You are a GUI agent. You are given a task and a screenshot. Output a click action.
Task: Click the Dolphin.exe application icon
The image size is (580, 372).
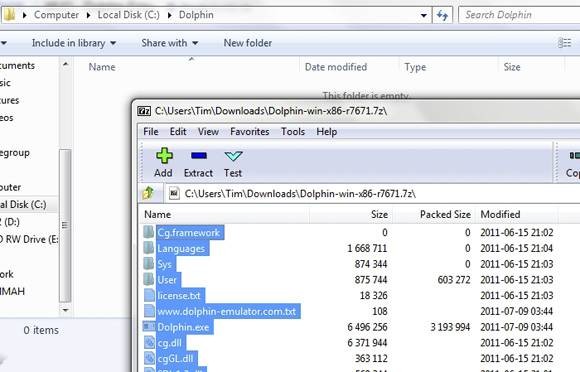point(149,327)
